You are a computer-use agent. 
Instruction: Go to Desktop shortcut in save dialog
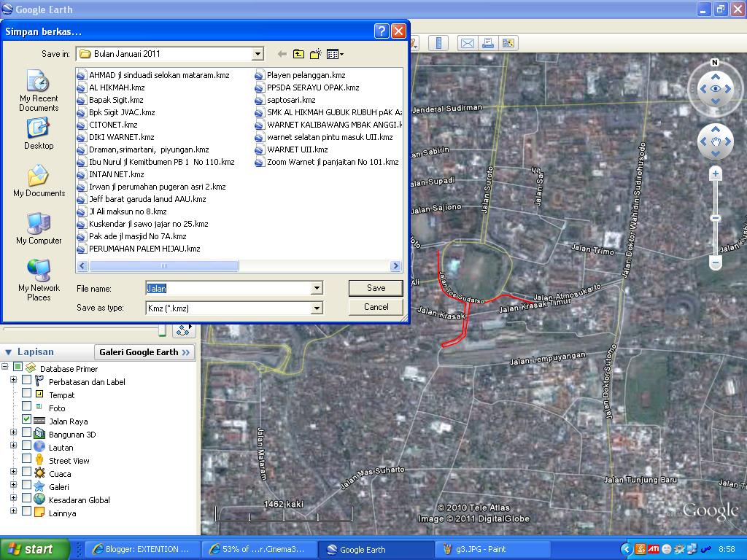click(x=39, y=134)
